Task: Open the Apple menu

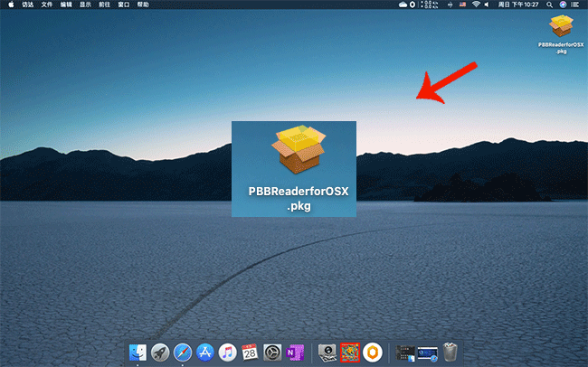Action: pyautogui.click(x=11, y=5)
